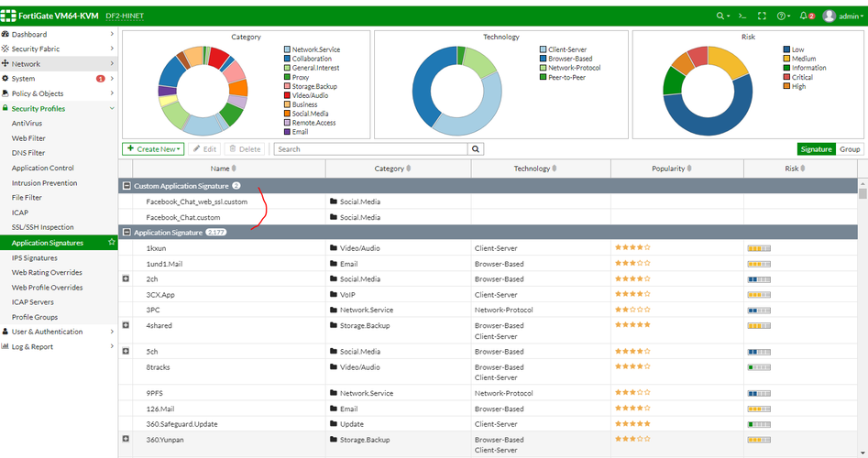This screenshot has width=868, height=458.
Task: Open the admin user avatar menu
Action: pyautogui.click(x=842, y=16)
